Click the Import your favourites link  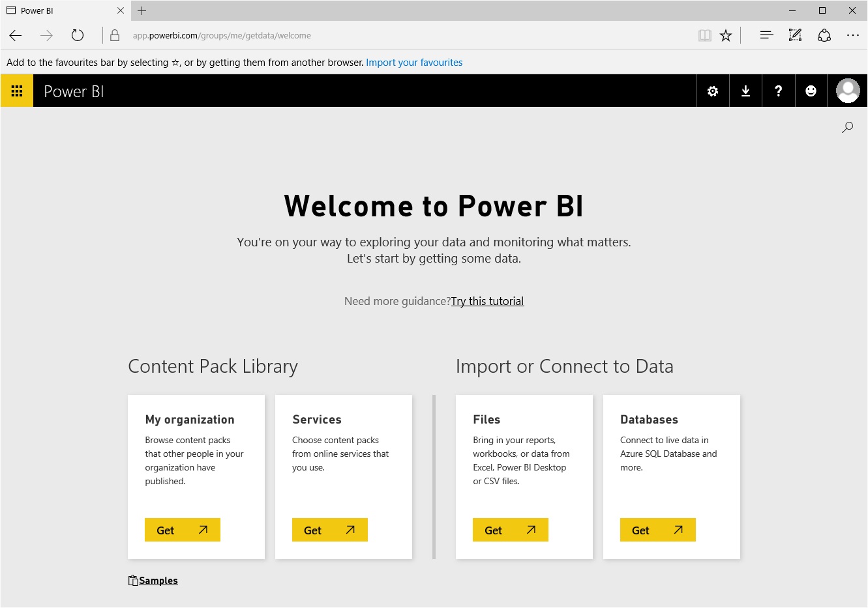[x=414, y=63]
